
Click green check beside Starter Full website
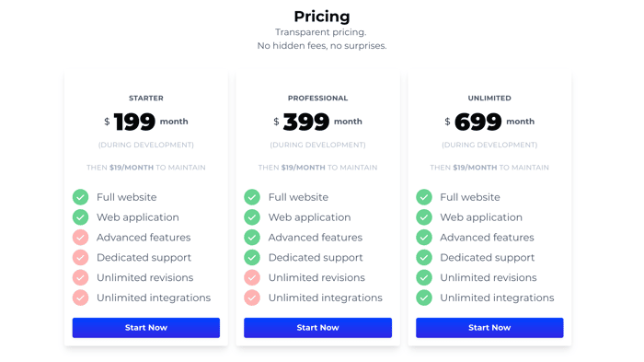click(x=81, y=197)
